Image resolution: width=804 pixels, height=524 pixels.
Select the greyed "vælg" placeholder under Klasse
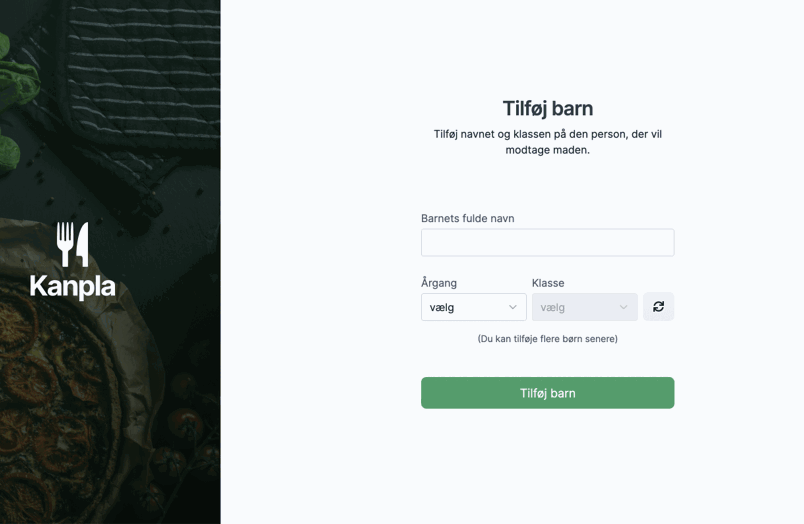(x=553, y=307)
